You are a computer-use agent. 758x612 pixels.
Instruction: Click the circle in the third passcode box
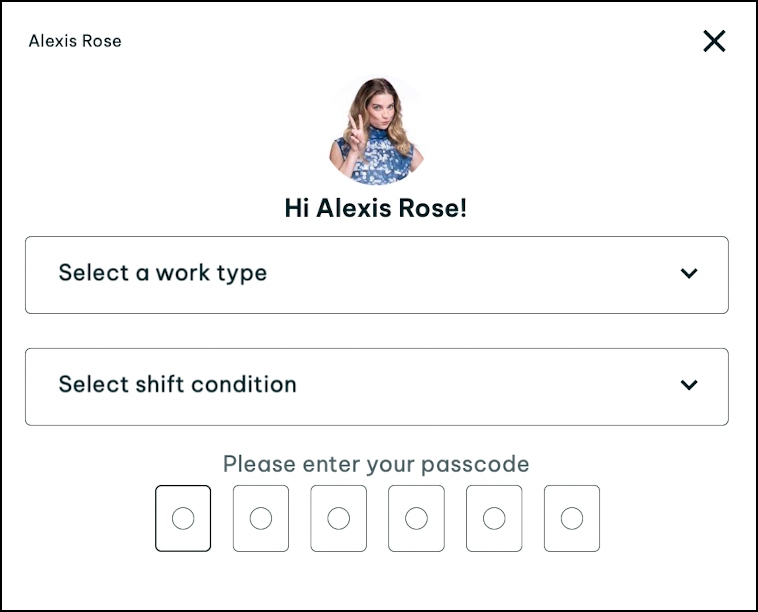pos(338,518)
